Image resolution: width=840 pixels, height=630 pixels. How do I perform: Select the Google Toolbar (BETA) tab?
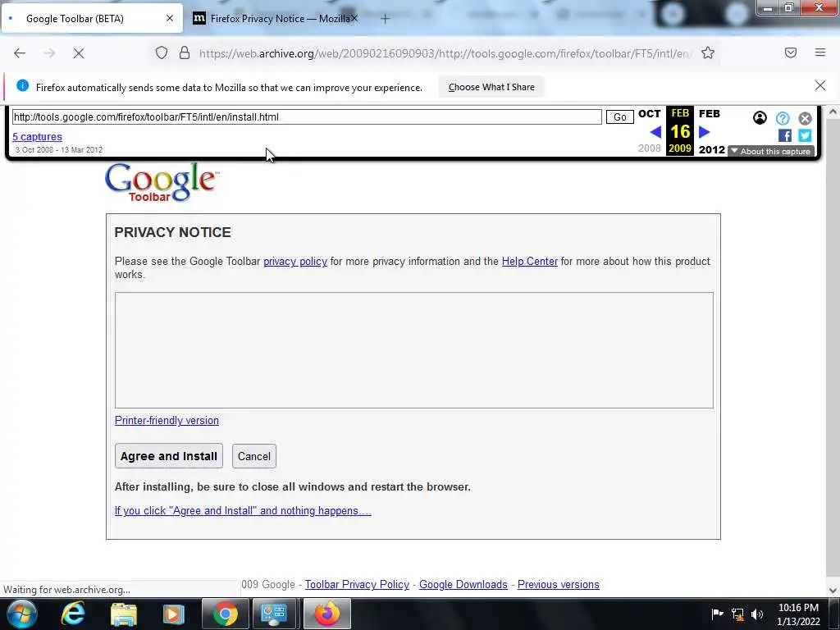[x=91, y=18]
